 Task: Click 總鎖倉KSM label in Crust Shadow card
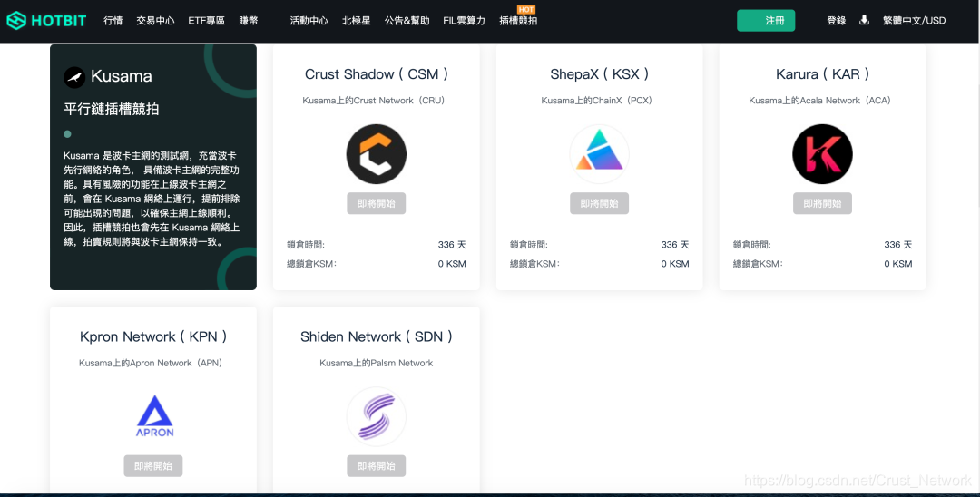pyautogui.click(x=312, y=264)
